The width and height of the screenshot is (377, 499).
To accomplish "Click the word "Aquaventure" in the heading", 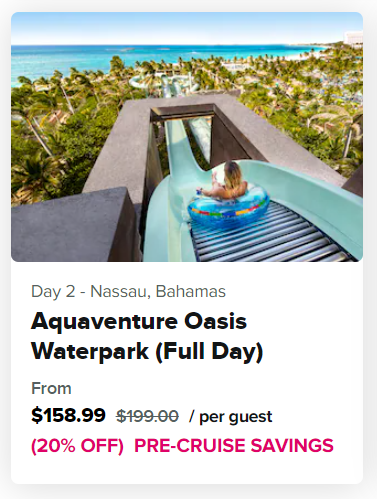I will [104, 322].
